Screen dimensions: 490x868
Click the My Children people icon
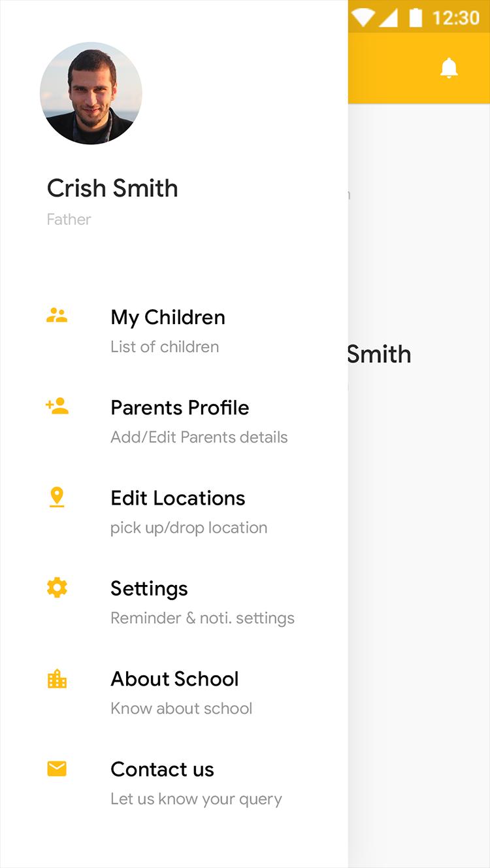tap(57, 316)
